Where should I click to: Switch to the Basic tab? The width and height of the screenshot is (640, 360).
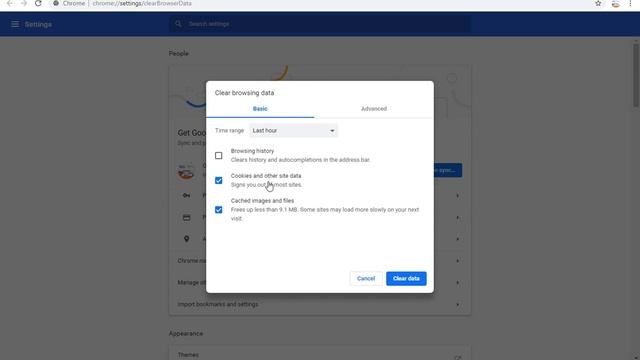click(x=260, y=109)
